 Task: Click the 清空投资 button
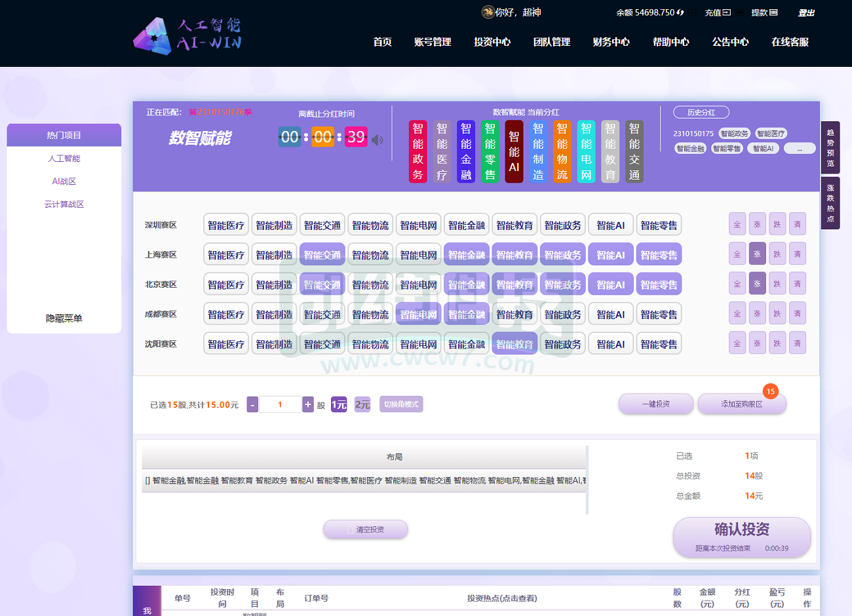pyautogui.click(x=366, y=529)
